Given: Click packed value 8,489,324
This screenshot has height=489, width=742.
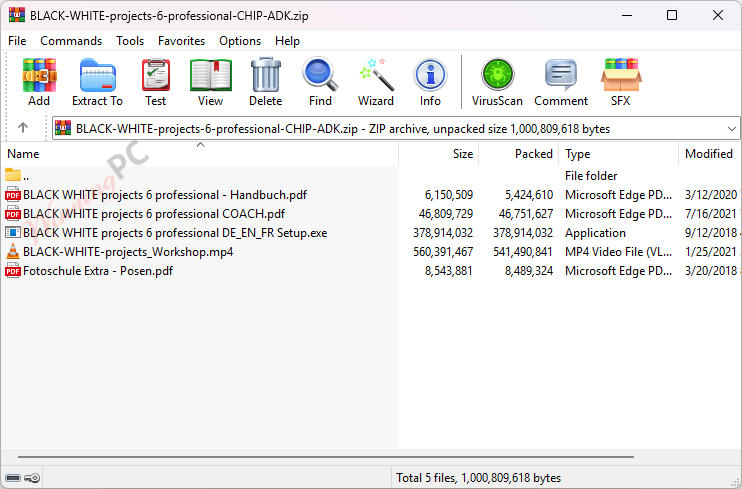Looking at the screenshot, I should (x=529, y=271).
